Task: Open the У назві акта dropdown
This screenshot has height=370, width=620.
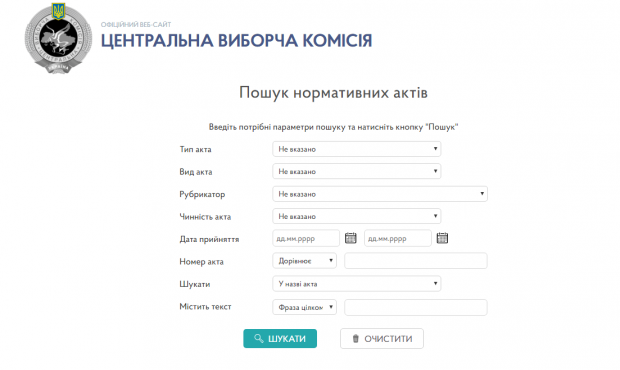Action: (x=357, y=284)
